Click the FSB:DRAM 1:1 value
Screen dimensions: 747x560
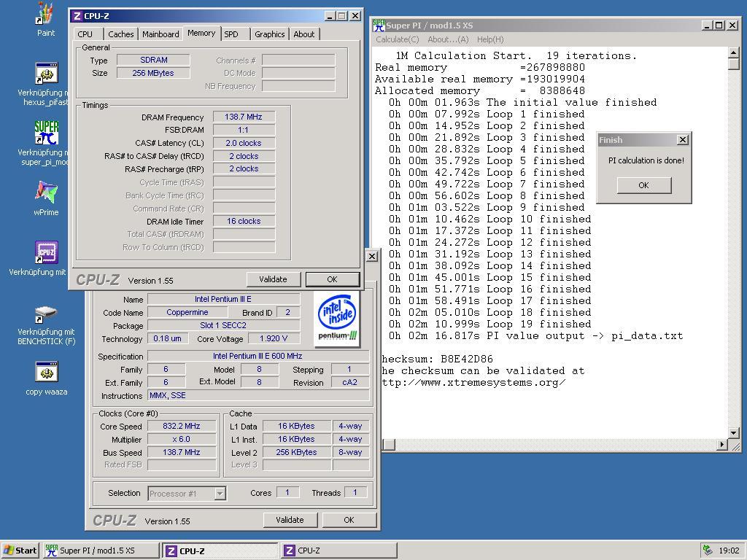pos(244,130)
